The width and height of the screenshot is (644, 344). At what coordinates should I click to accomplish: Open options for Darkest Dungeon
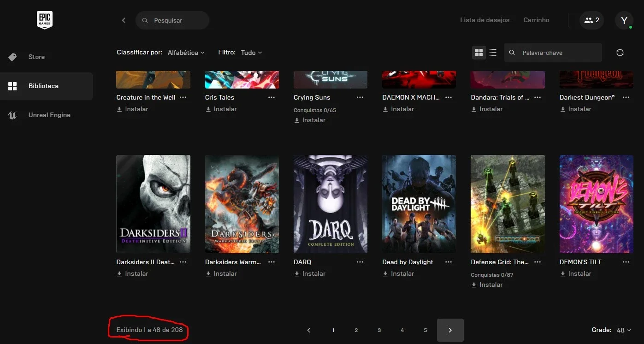coord(626,97)
